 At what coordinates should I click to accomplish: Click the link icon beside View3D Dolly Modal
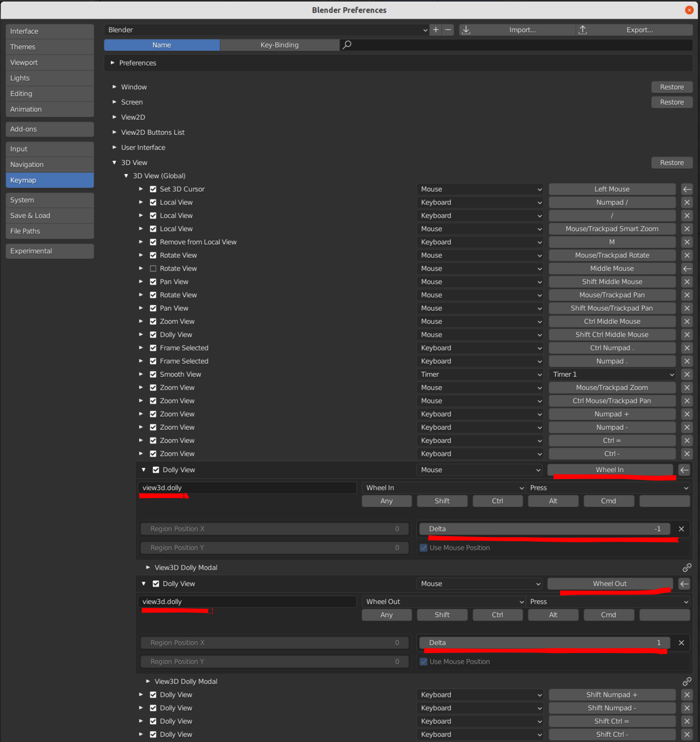(687, 568)
